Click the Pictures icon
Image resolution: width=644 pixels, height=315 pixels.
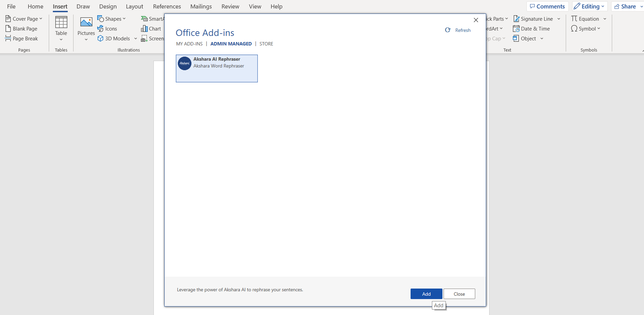click(x=86, y=23)
